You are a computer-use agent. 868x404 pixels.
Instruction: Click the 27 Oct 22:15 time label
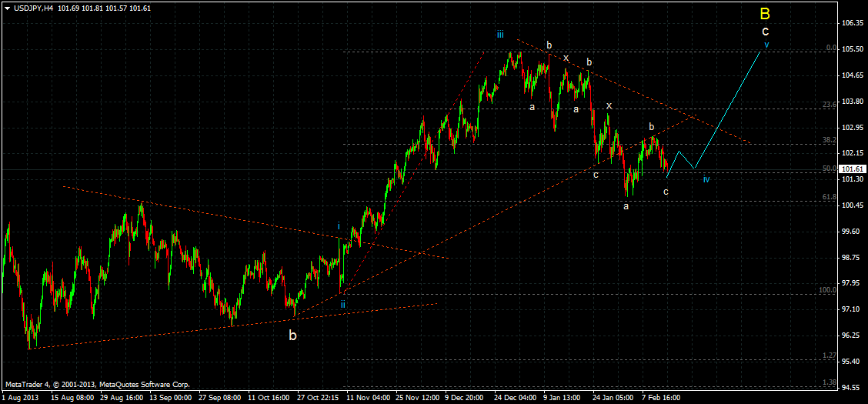click(x=316, y=397)
